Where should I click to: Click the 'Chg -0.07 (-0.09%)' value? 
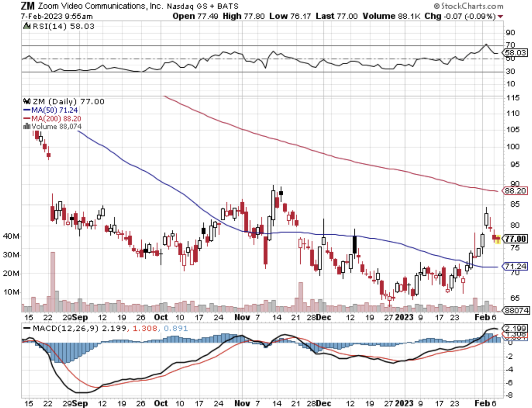[x=460, y=16]
